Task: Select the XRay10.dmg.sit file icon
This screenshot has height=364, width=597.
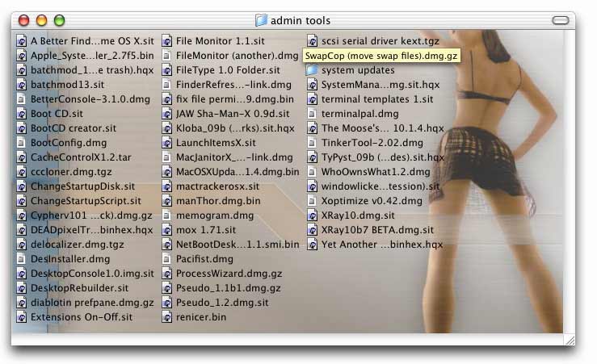Action: click(x=312, y=215)
